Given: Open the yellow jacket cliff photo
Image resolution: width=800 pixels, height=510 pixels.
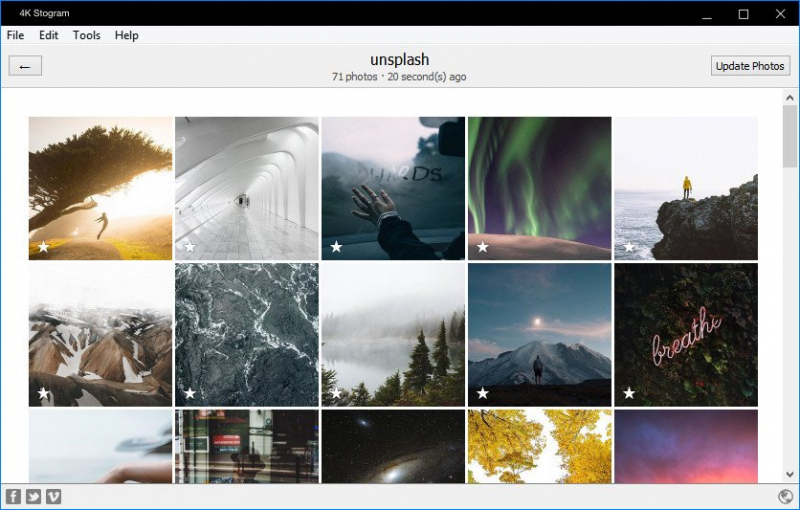Looking at the screenshot, I should tap(686, 188).
